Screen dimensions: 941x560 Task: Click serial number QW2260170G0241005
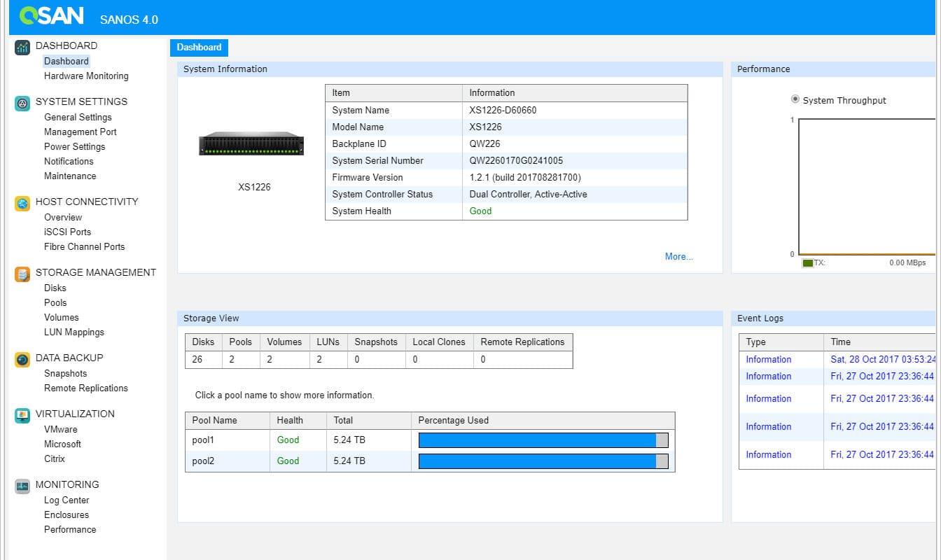pos(516,160)
